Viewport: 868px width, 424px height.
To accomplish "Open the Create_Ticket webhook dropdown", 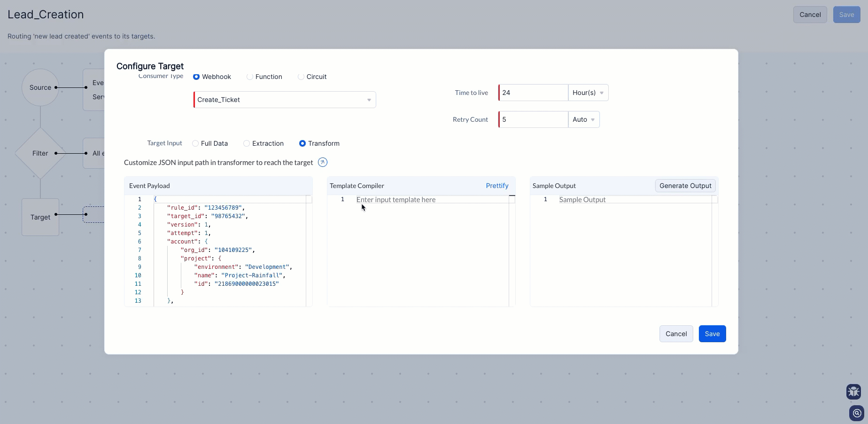I will pos(285,100).
